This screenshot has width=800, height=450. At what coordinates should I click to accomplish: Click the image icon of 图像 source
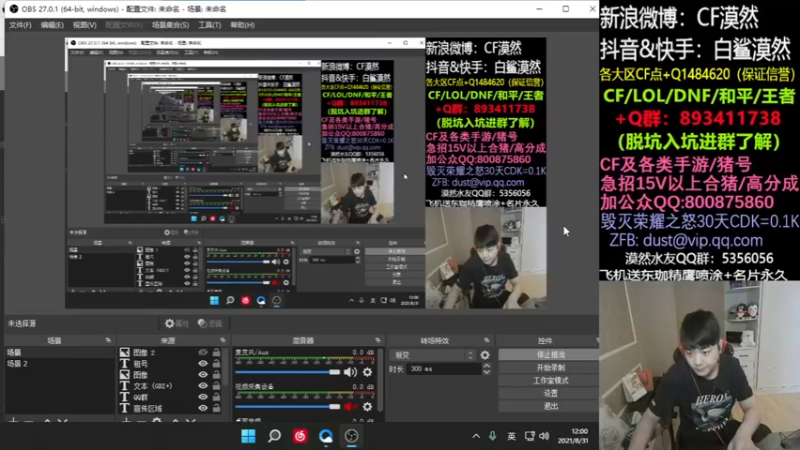(124, 375)
